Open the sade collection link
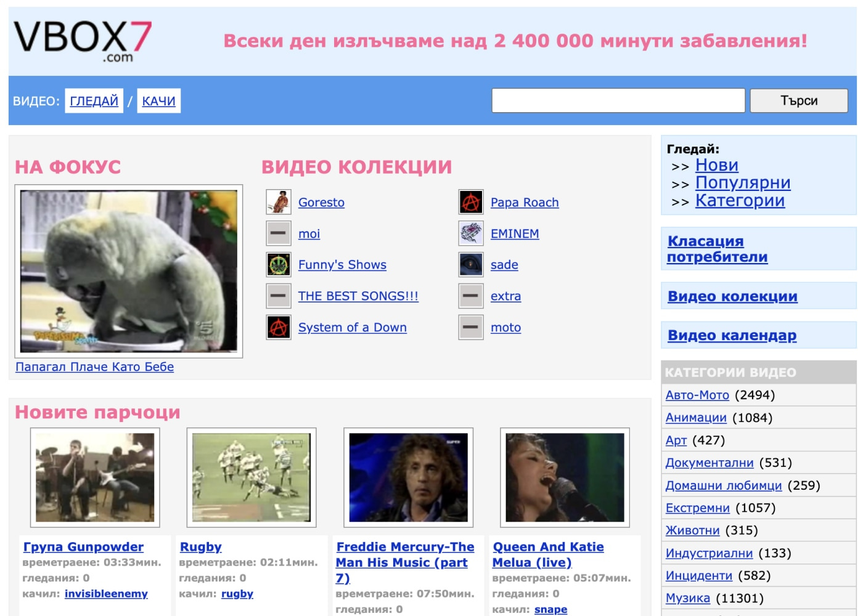This screenshot has width=863, height=616. coord(504,265)
